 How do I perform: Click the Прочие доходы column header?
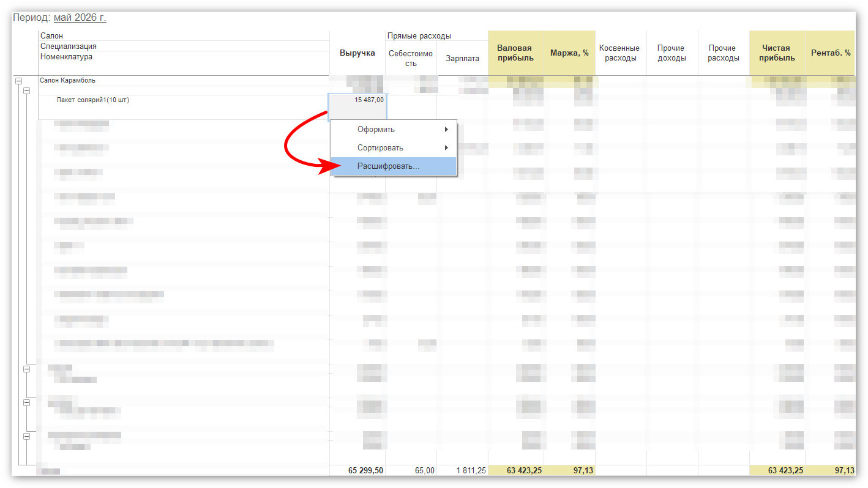point(672,53)
